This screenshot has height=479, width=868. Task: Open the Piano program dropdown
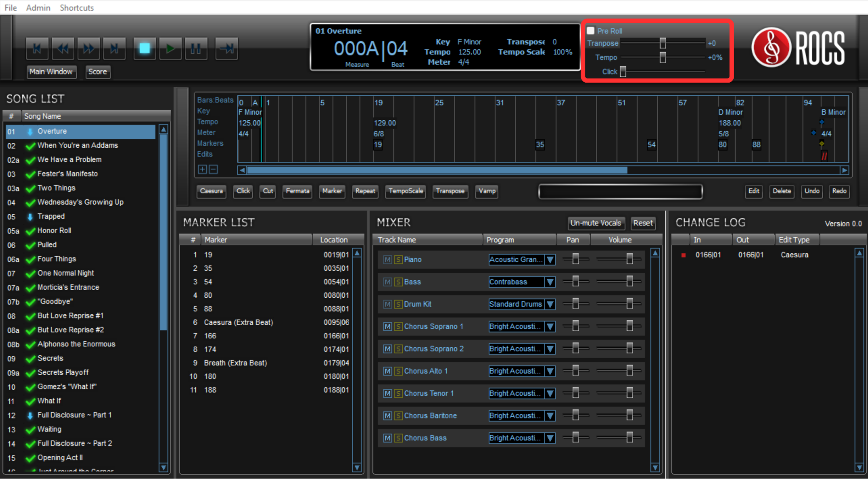click(550, 260)
